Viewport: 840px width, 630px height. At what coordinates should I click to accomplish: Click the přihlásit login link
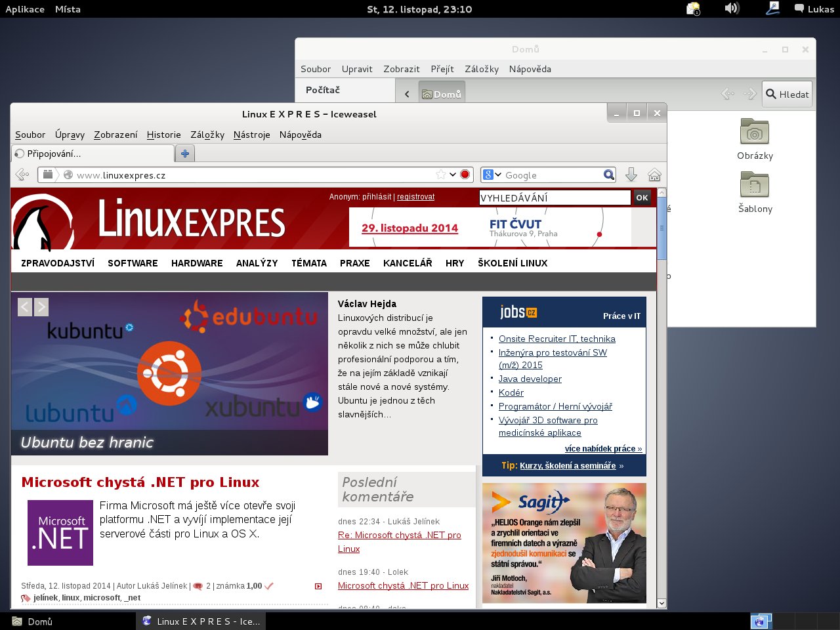tap(377, 197)
